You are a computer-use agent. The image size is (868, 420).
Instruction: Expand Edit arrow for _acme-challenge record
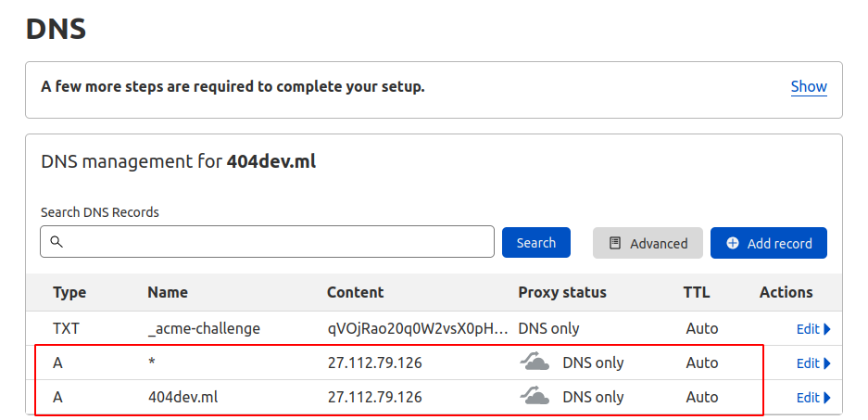tap(827, 329)
